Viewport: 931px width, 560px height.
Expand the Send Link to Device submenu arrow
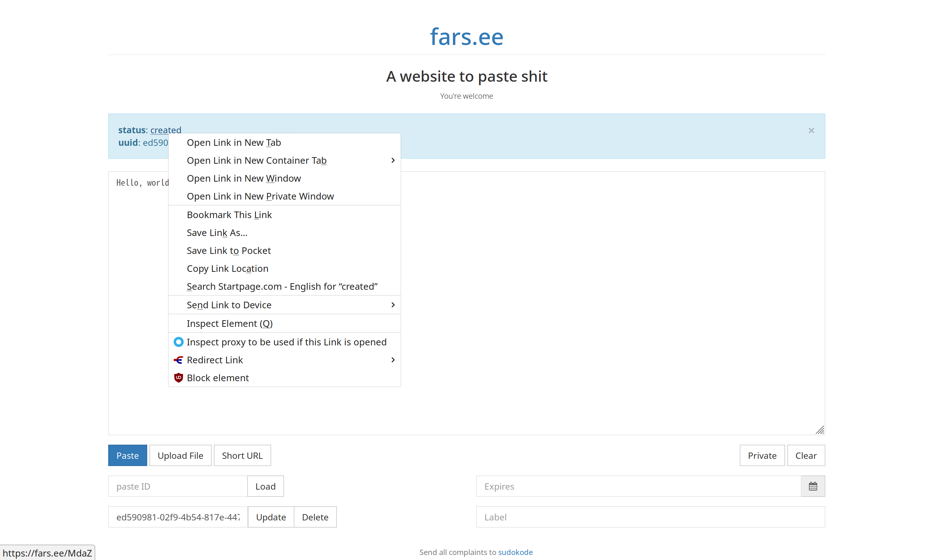pos(393,305)
